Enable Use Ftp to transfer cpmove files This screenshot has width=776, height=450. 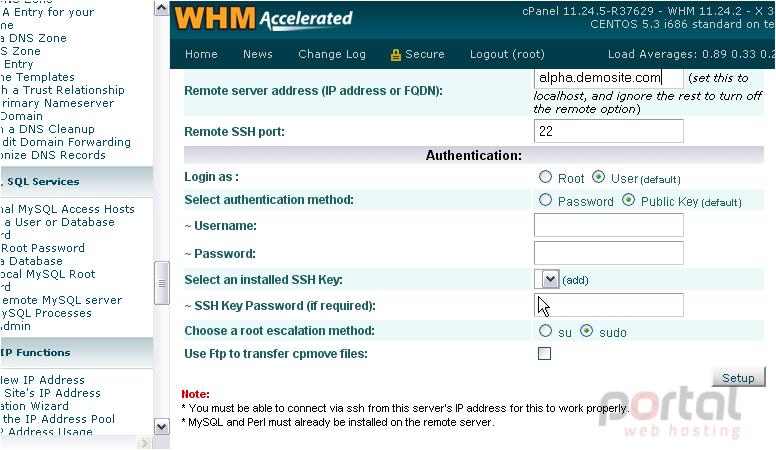tap(544, 353)
